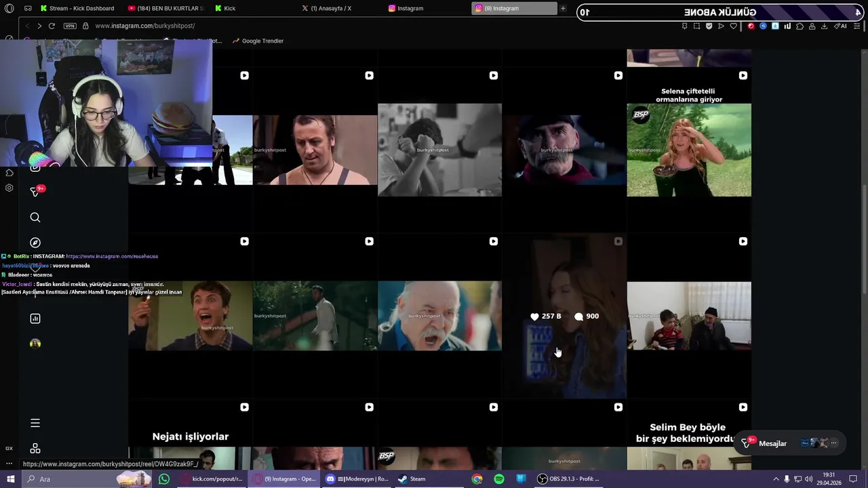Screen dimensions: 868x488
Task: Switch to kick.com/popout taskbar window
Action: point(211,479)
